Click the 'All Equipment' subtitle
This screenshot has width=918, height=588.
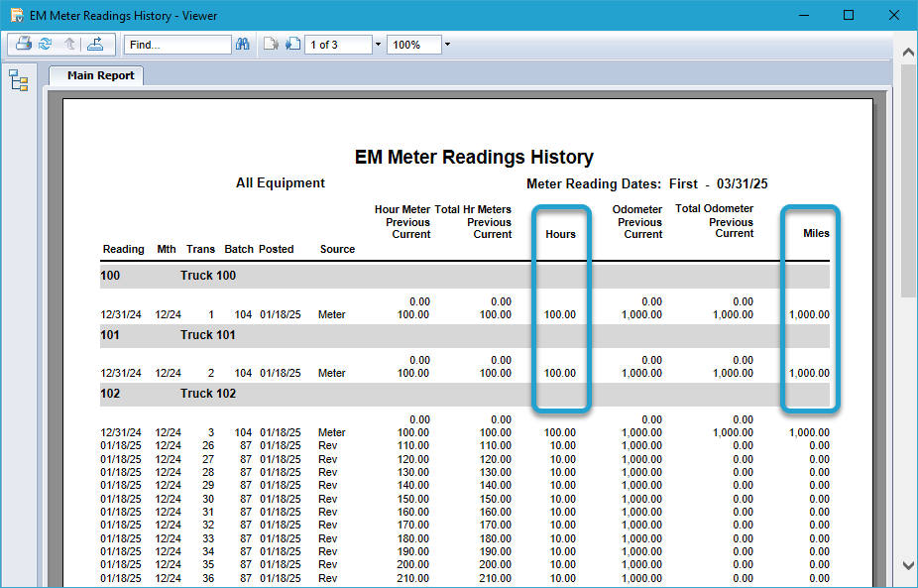[x=281, y=183]
